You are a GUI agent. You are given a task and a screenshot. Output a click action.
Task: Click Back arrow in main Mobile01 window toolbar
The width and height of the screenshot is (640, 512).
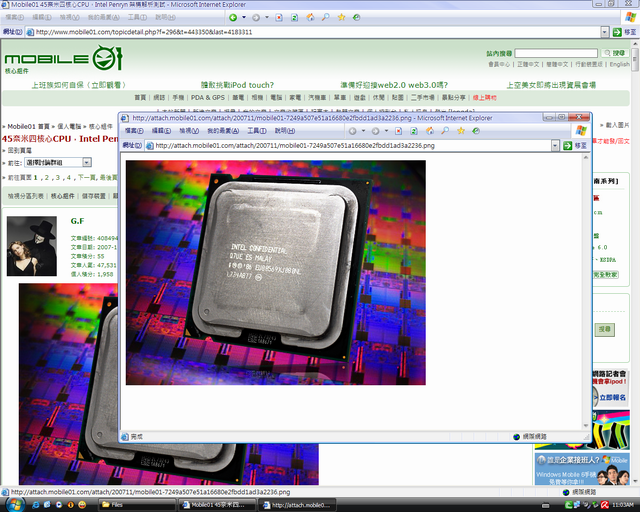[x=233, y=18]
